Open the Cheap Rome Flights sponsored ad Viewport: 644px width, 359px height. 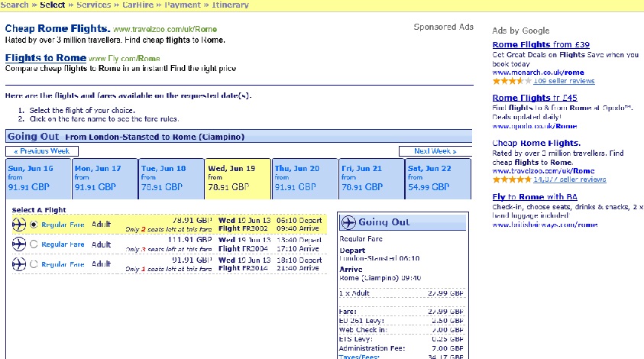(57, 28)
